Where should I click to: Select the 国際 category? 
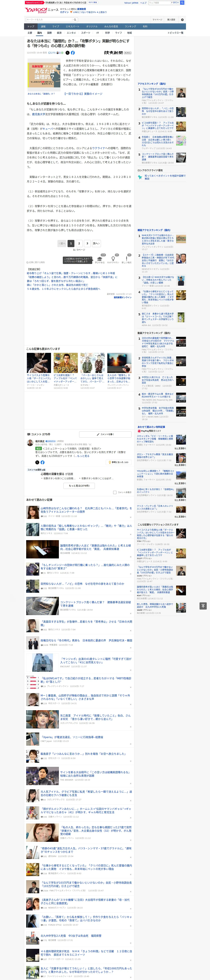pyautogui.click(x=49, y=33)
